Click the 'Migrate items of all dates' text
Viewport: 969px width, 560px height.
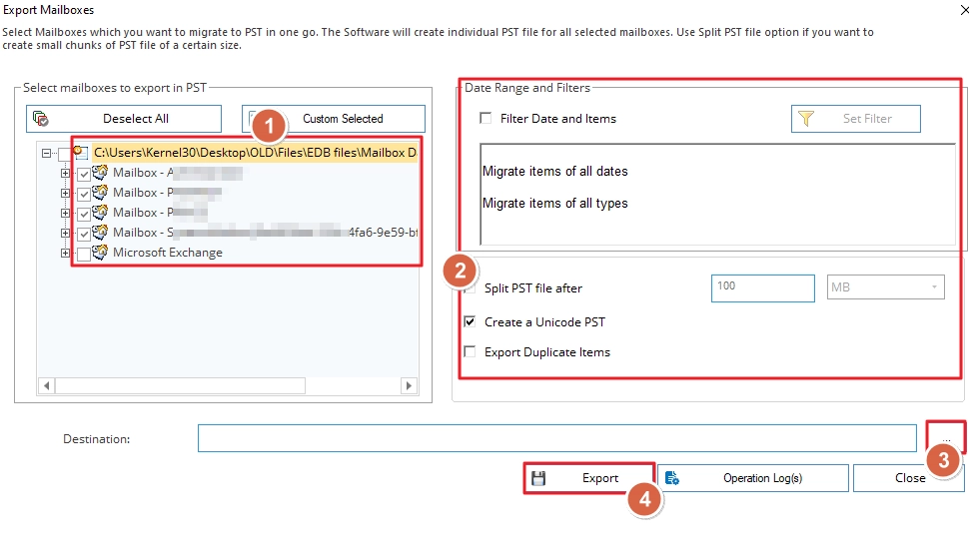555,171
